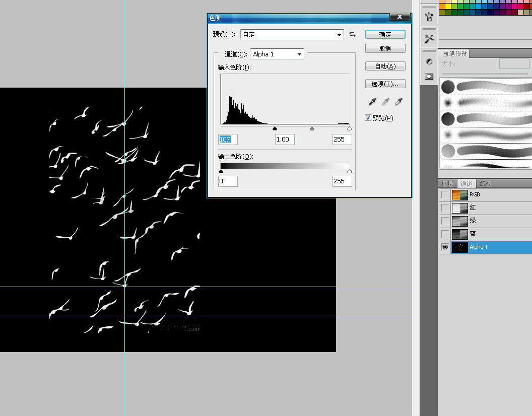Click the input black point slider triangle

tap(275, 128)
